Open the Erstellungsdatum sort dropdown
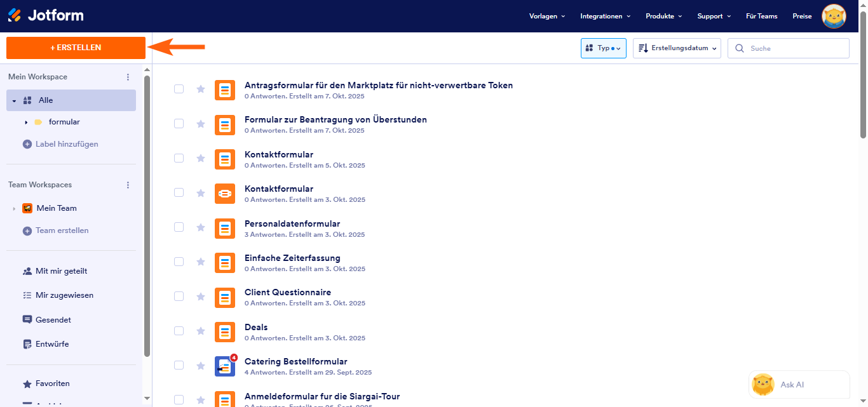868x407 pixels. click(677, 48)
